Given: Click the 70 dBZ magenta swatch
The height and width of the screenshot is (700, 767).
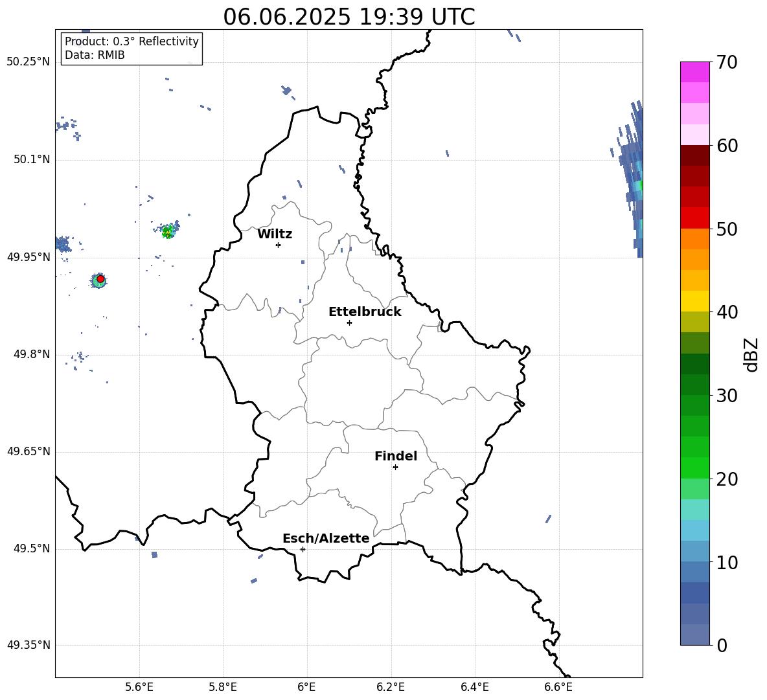Looking at the screenshot, I should [694, 72].
